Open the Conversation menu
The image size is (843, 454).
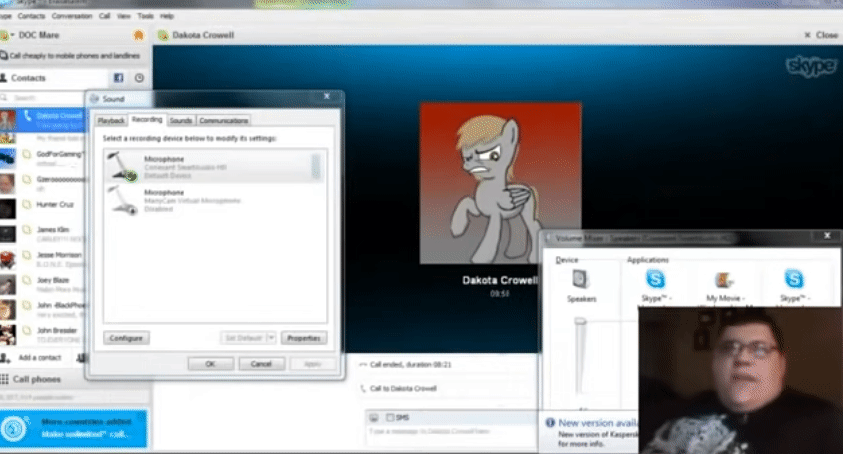[72, 16]
